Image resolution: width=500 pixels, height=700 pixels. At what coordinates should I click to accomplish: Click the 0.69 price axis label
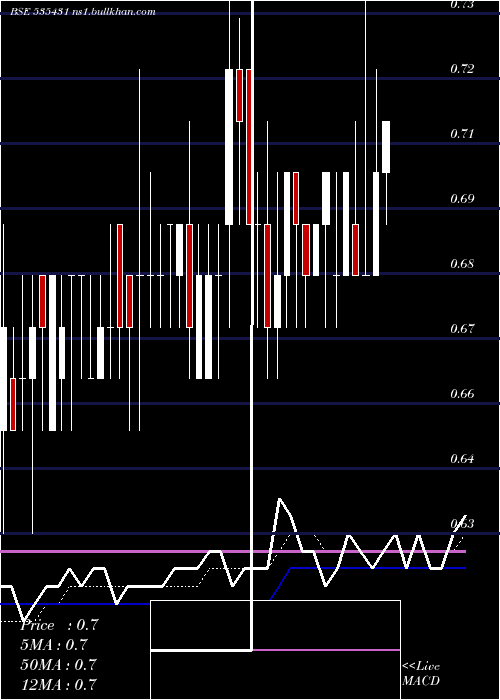[x=462, y=199]
